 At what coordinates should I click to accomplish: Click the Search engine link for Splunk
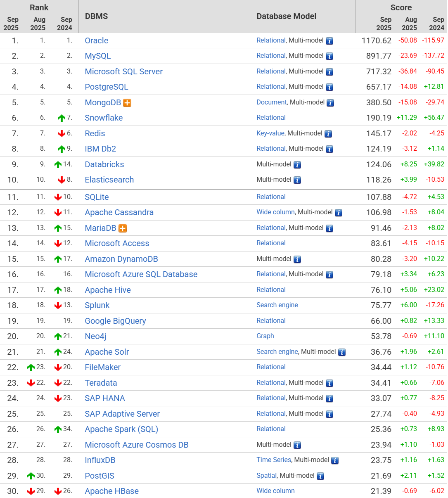(x=277, y=305)
